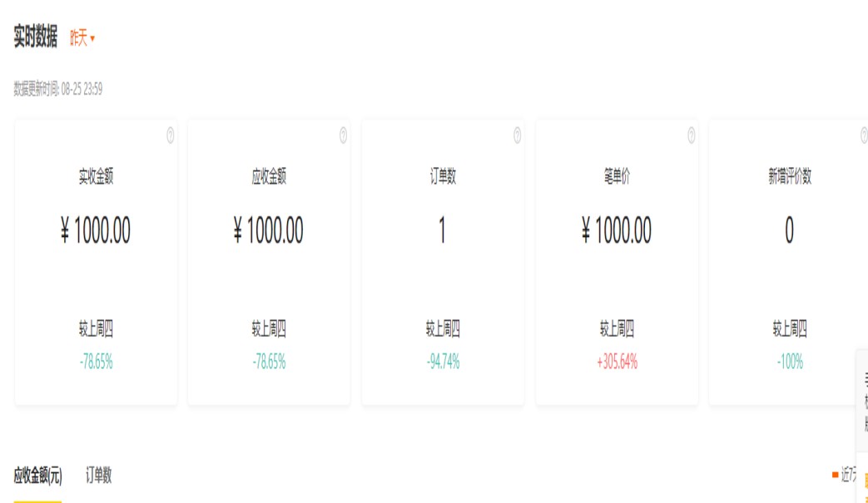Click the 笔单价 +305.64% change figure
868x503 pixels.
pyautogui.click(x=617, y=362)
